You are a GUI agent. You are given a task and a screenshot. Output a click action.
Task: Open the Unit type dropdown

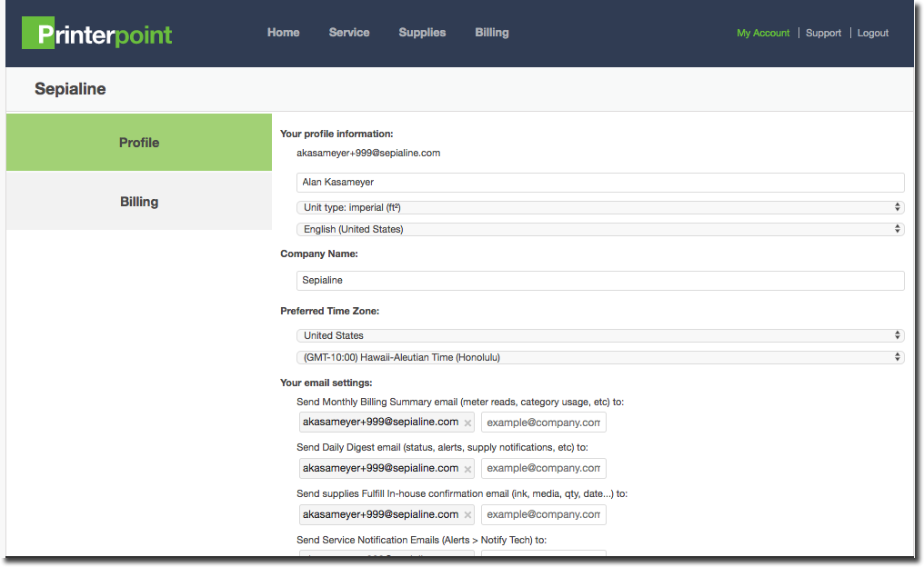[600, 207]
